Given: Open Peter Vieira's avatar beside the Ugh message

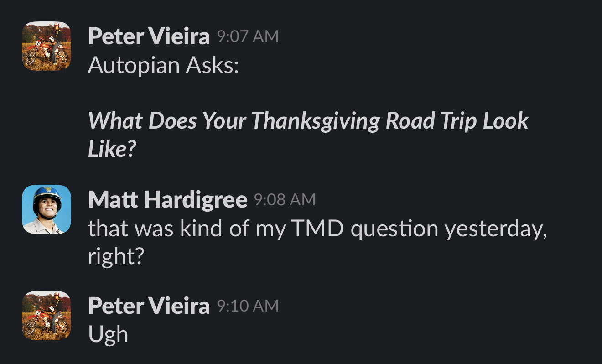Looking at the screenshot, I should click(47, 316).
